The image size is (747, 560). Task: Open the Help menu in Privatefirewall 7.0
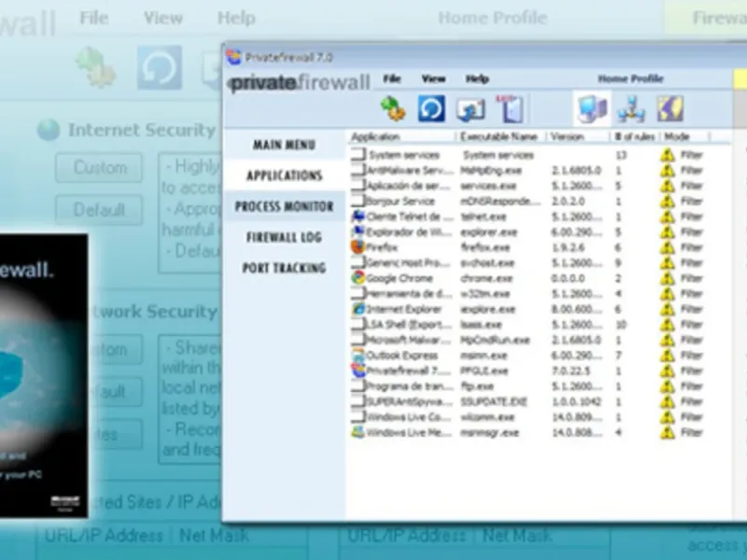coord(477,79)
